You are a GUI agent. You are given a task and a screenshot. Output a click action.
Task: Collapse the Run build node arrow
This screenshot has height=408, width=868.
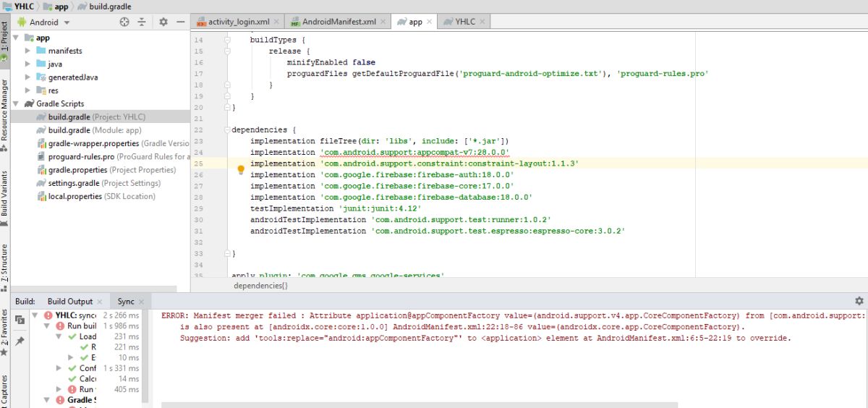tap(48, 326)
